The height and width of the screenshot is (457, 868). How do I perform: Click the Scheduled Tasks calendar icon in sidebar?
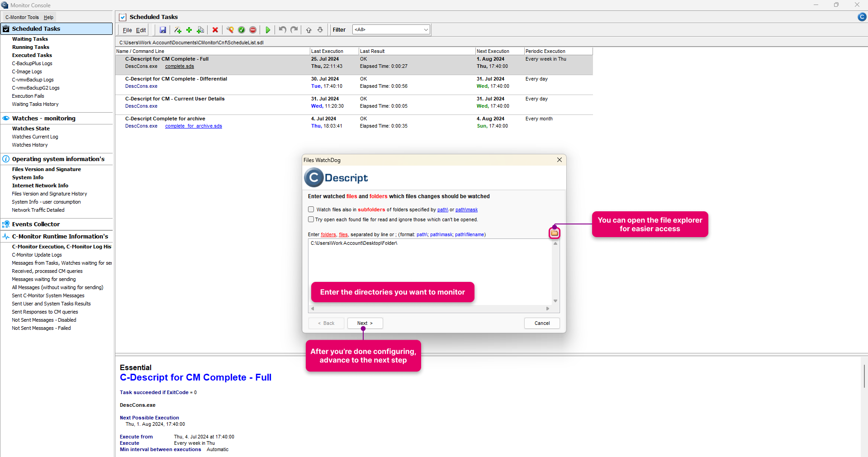pos(6,29)
